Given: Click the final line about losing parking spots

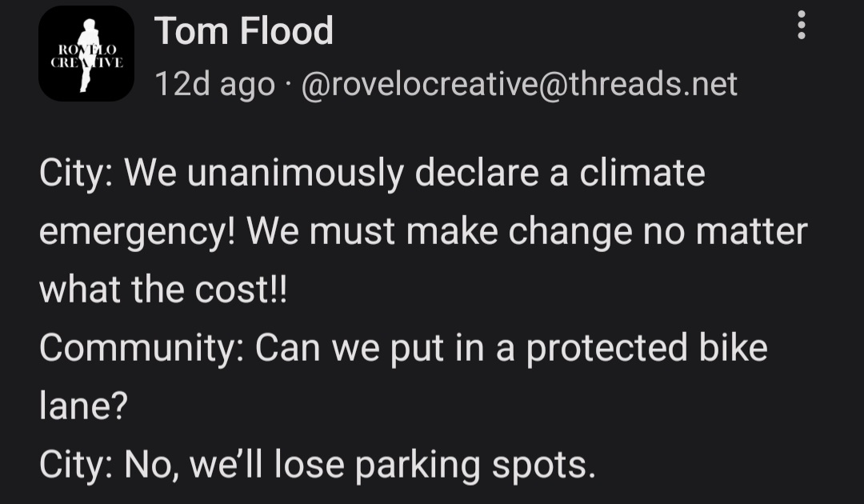Looking at the screenshot, I should coord(317,466).
